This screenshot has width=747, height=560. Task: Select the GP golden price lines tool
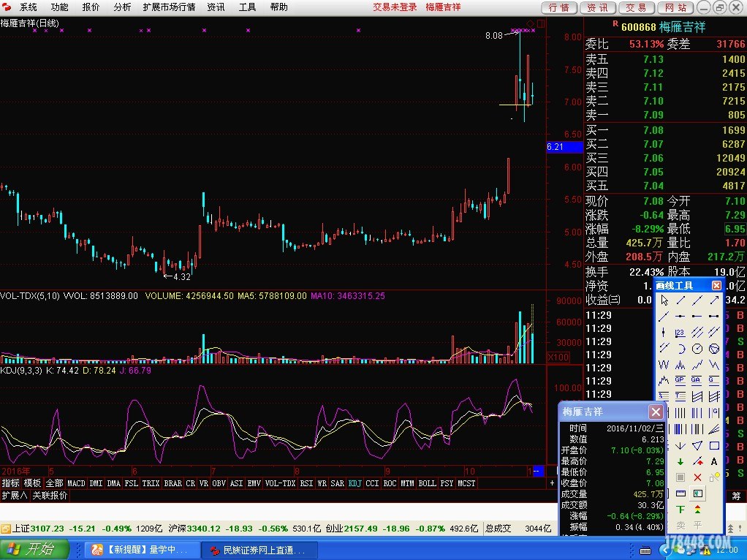tap(680, 380)
